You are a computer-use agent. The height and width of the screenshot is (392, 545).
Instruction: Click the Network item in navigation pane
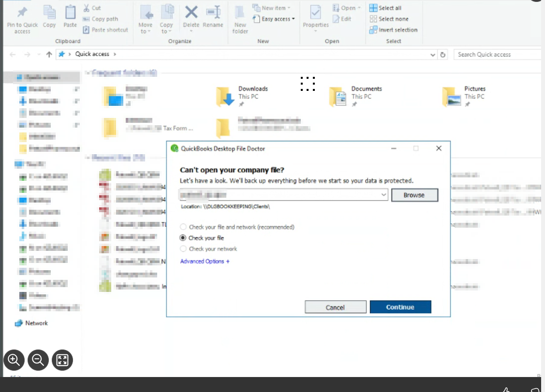tap(31, 323)
